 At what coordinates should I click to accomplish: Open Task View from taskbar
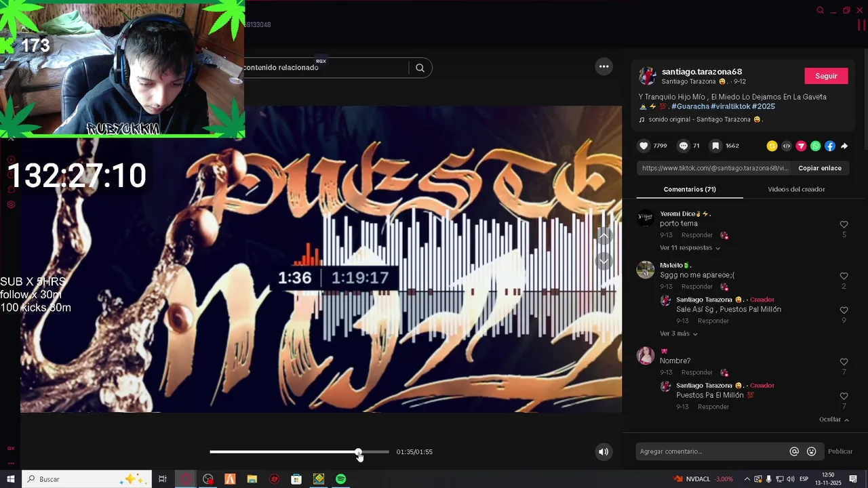click(163, 479)
